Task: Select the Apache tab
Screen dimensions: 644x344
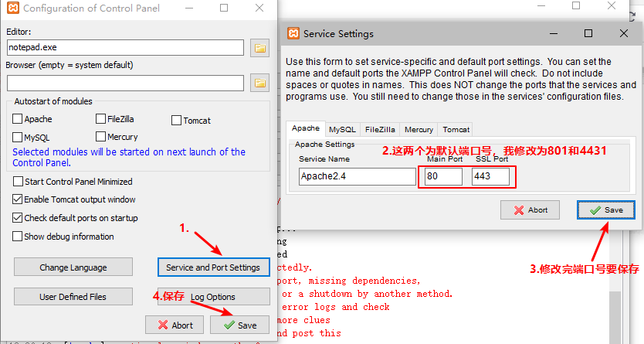Action: pos(306,128)
